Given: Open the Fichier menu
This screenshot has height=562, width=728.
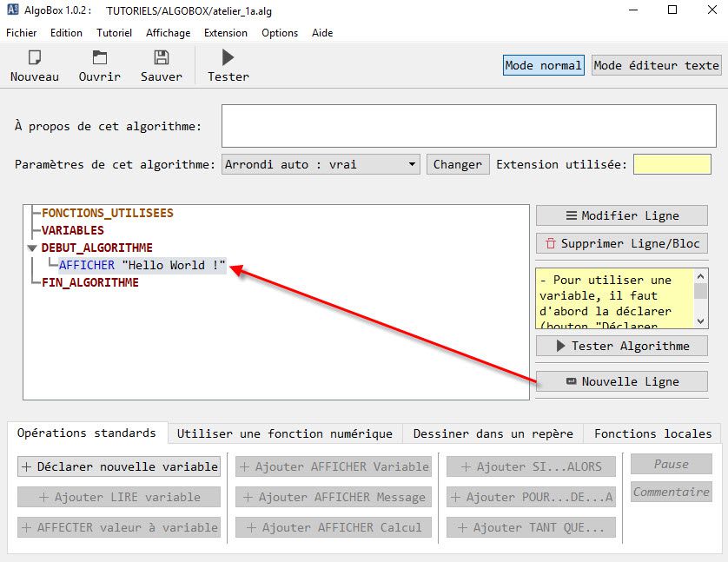Looking at the screenshot, I should tap(22, 33).
